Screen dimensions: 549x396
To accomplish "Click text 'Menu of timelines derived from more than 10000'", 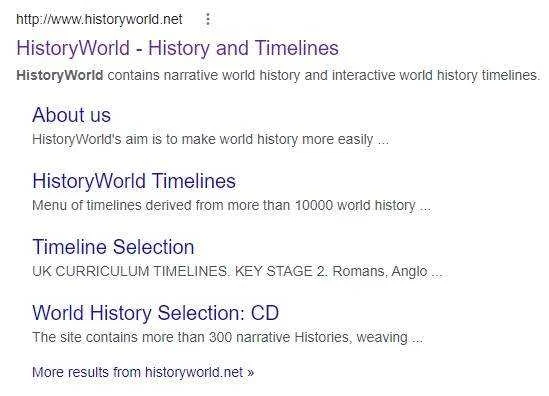I will [x=182, y=206].
